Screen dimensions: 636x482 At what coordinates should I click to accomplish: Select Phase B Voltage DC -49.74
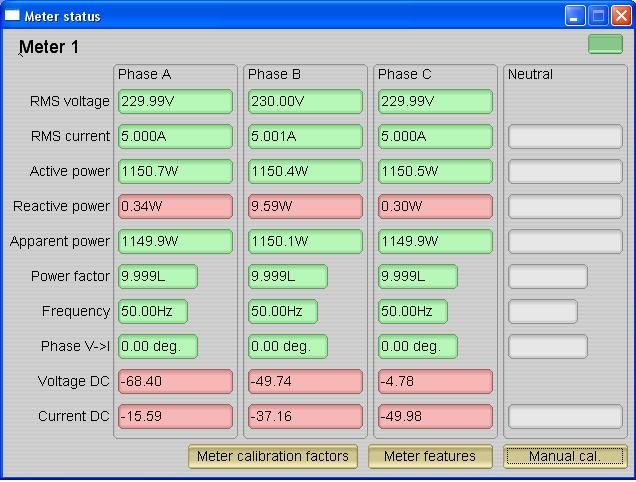[x=305, y=381]
